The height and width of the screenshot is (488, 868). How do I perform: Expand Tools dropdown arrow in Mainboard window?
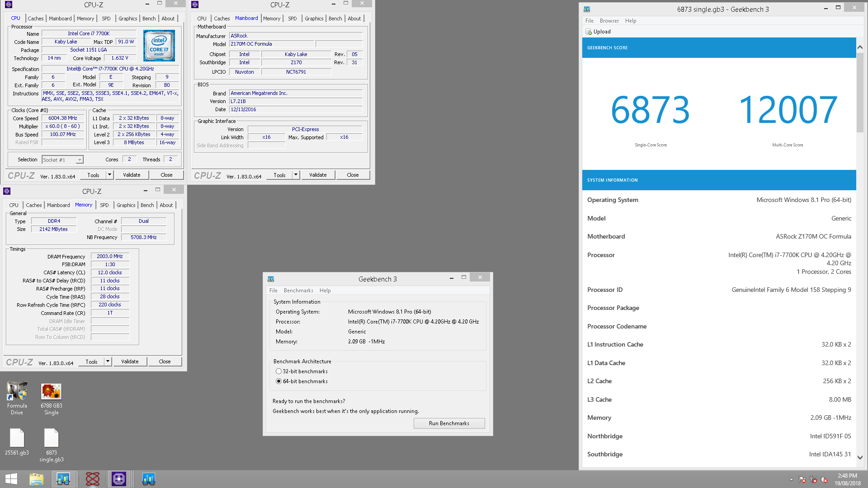(x=296, y=175)
